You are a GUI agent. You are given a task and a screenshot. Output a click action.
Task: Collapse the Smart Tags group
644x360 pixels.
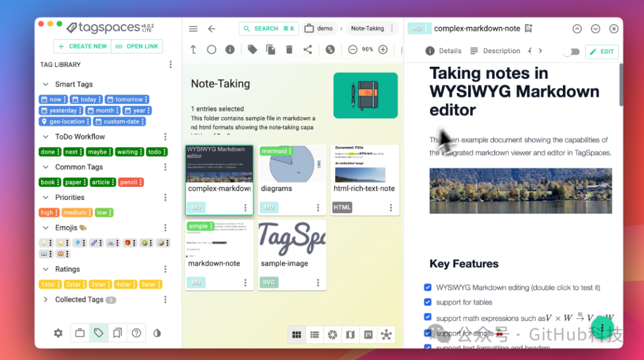(x=45, y=84)
